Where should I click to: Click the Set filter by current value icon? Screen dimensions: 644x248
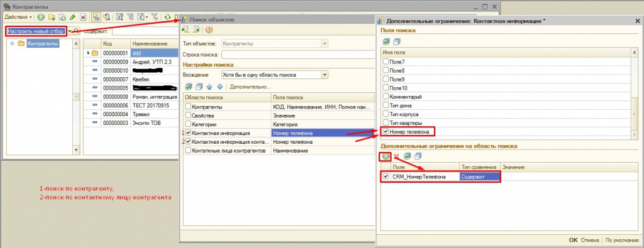(x=120, y=17)
